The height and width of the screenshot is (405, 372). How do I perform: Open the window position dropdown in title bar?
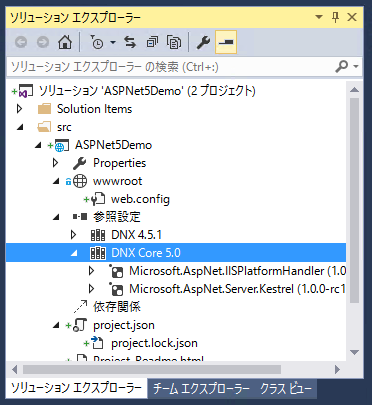pos(319,17)
